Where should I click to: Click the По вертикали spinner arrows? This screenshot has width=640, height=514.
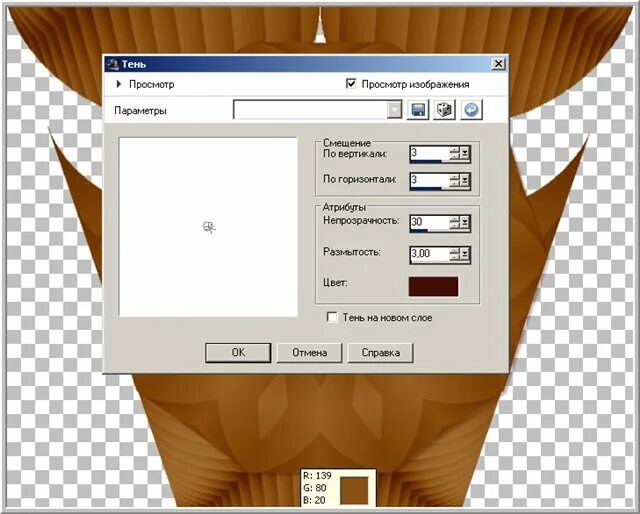[x=455, y=154]
